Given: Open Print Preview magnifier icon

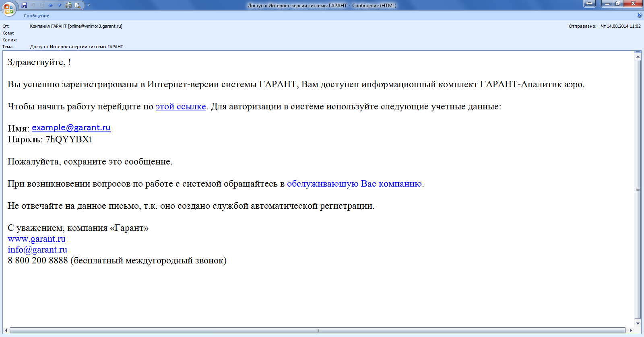Looking at the screenshot, I should pyautogui.click(x=77, y=5).
